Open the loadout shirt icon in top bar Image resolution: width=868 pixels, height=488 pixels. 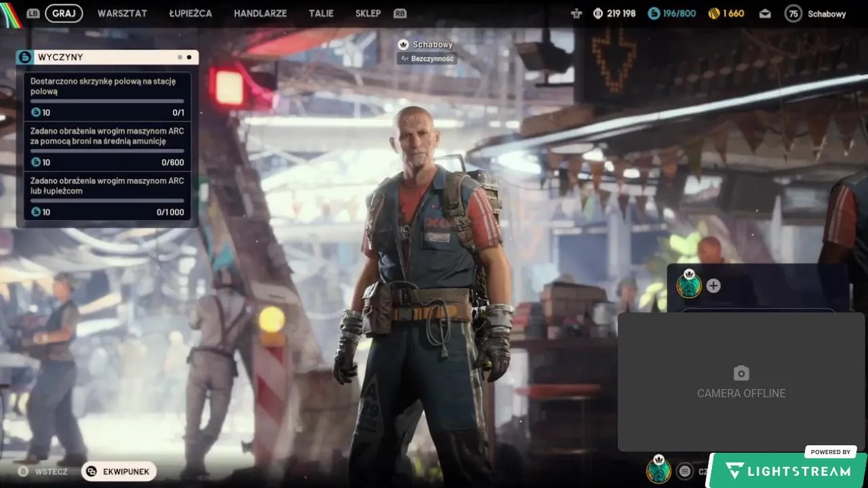576,14
